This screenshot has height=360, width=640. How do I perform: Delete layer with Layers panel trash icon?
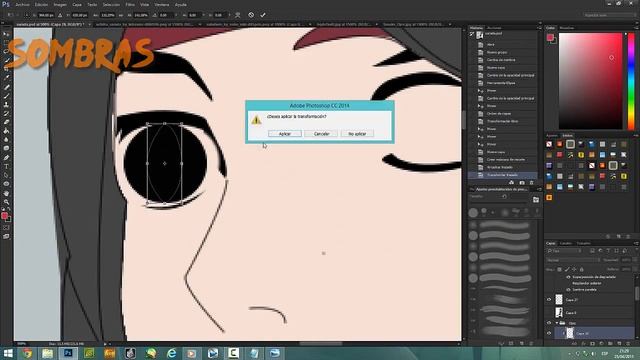629,344
